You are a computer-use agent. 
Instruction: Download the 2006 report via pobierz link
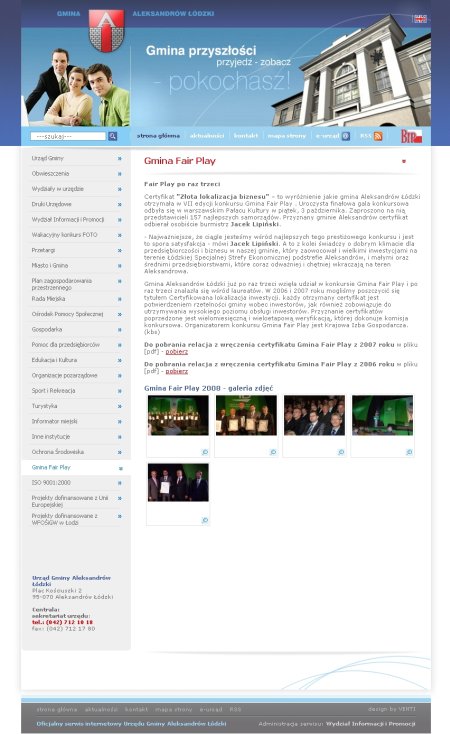(x=177, y=371)
